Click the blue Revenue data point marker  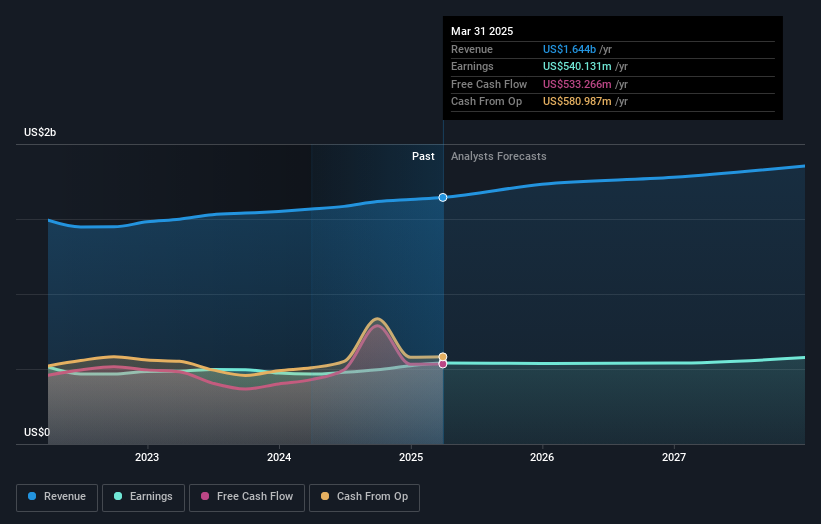pyautogui.click(x=443, y=197)
